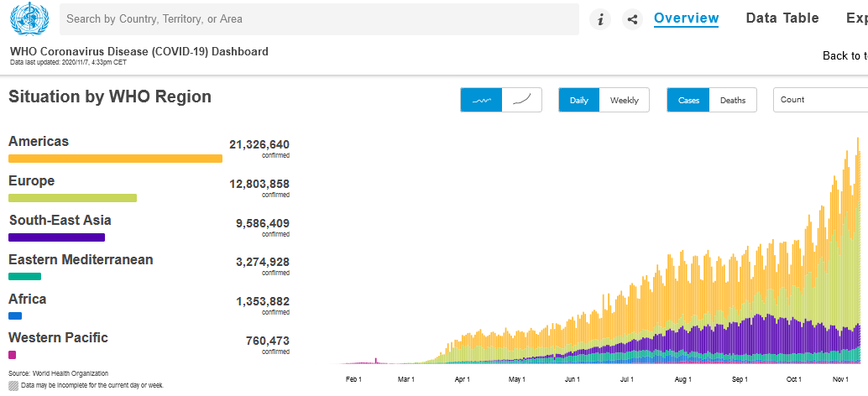This screenshot has height=396, width=868.
Task: Click the Source: World Health Organization text
Action: point(58,373)
